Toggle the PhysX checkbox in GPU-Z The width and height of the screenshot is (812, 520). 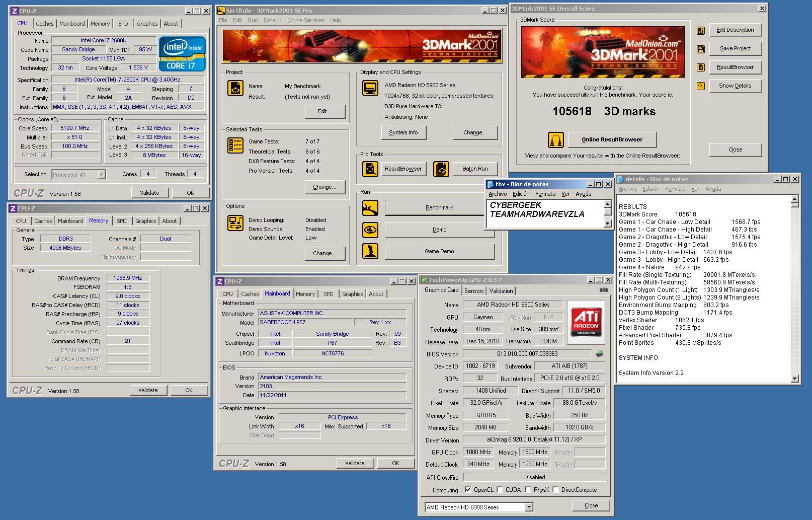(528, 489)
